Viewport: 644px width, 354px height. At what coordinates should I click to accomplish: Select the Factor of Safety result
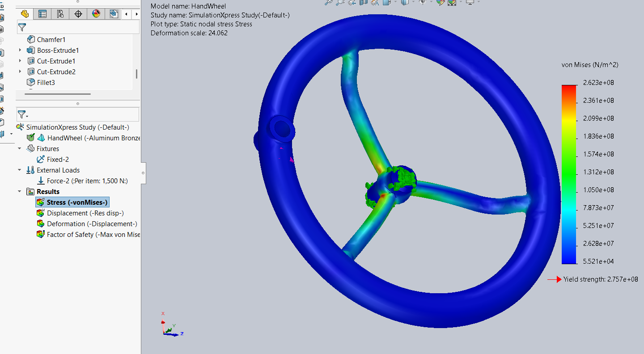(x=93, y=235)
